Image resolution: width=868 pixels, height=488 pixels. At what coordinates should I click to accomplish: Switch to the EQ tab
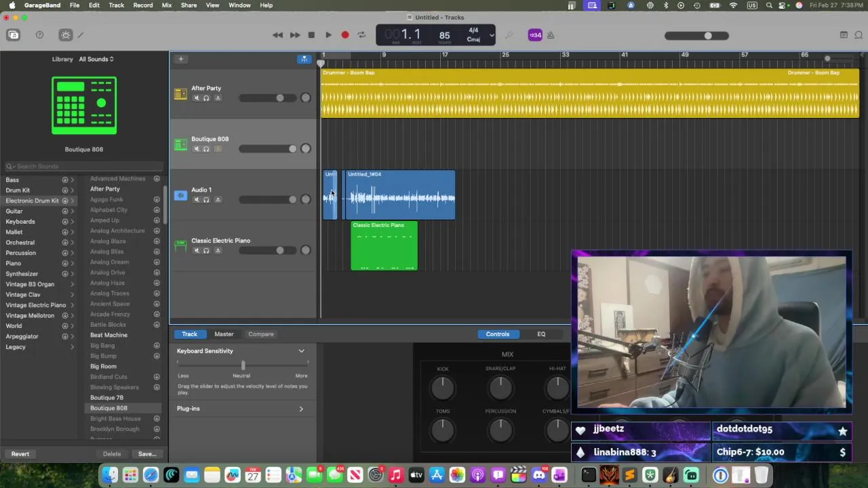tap(541, 334)
